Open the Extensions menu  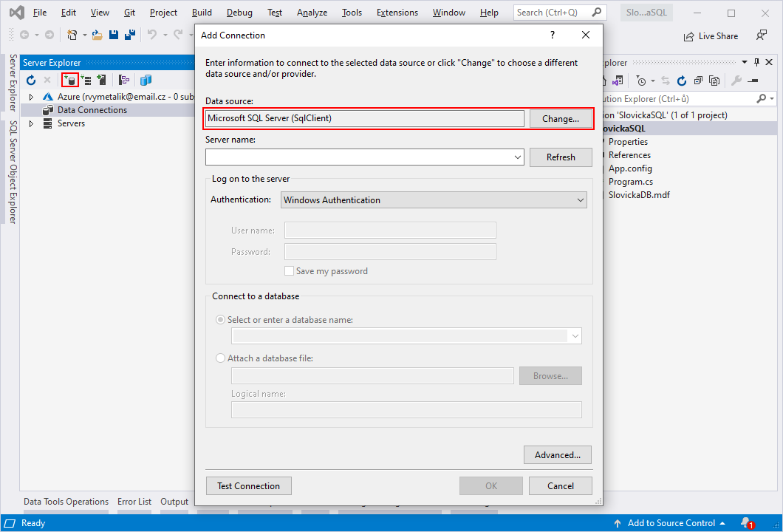pos(397,13)
